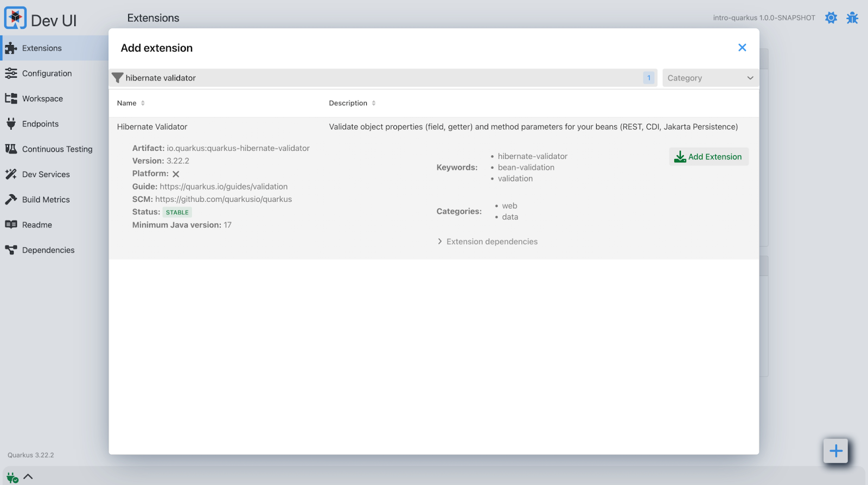Select the Hibernate Validator row name
This screenshot has width=868, height=485.
(x=152, y=127)
